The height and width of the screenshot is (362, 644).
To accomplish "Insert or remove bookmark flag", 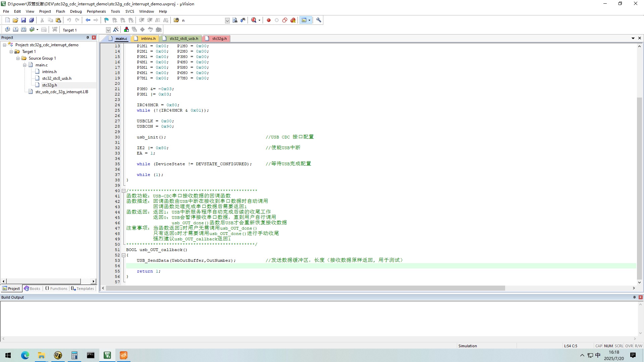I will click(106, 20).
